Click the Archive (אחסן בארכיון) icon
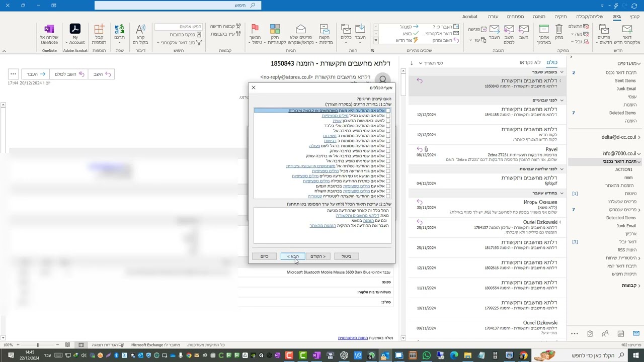The height and width of the screenshot is (362, 644). [544, 30]
